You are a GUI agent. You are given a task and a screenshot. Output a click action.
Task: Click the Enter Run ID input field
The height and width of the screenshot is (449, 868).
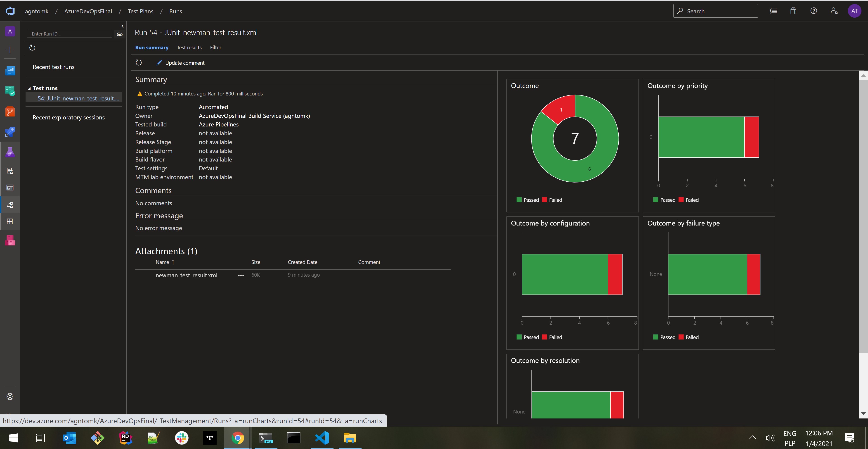tap(69, 34)
